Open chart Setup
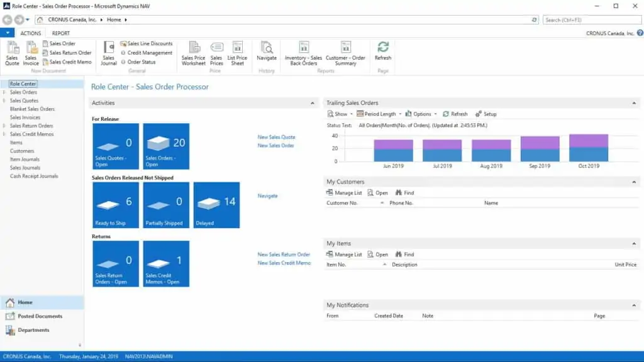This screenshot has height=362, width=644. pos(486,114)
